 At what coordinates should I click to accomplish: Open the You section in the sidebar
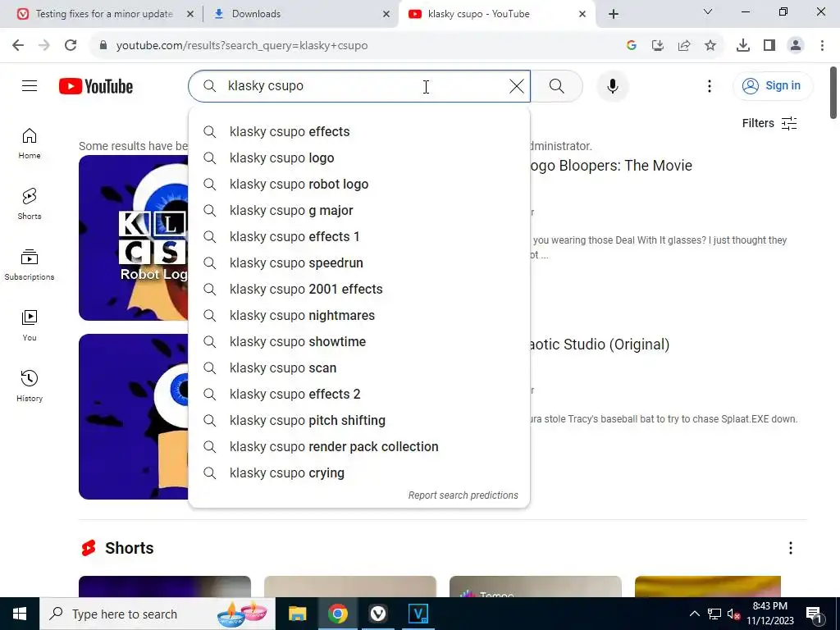tap(30, 325)
